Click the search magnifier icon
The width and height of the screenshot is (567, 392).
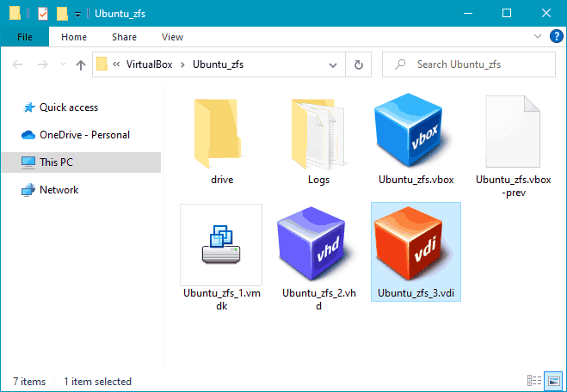click(x=400, y=64)
